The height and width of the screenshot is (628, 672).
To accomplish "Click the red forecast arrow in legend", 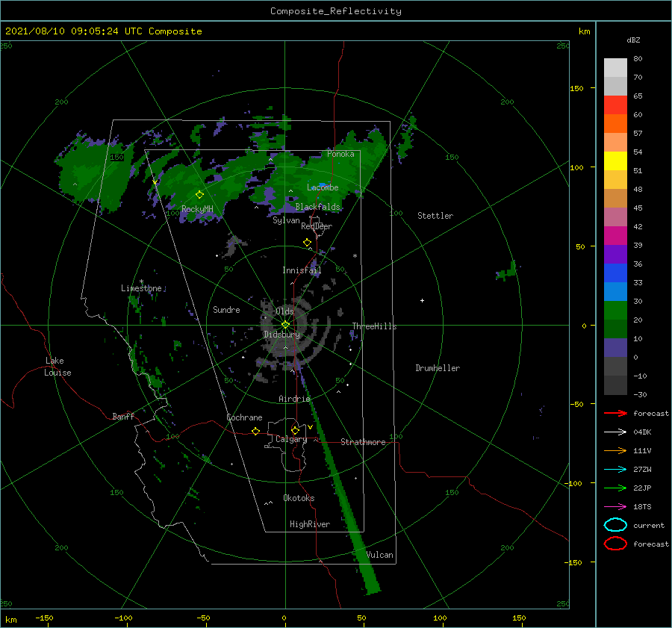I will (x=615, y=413).
